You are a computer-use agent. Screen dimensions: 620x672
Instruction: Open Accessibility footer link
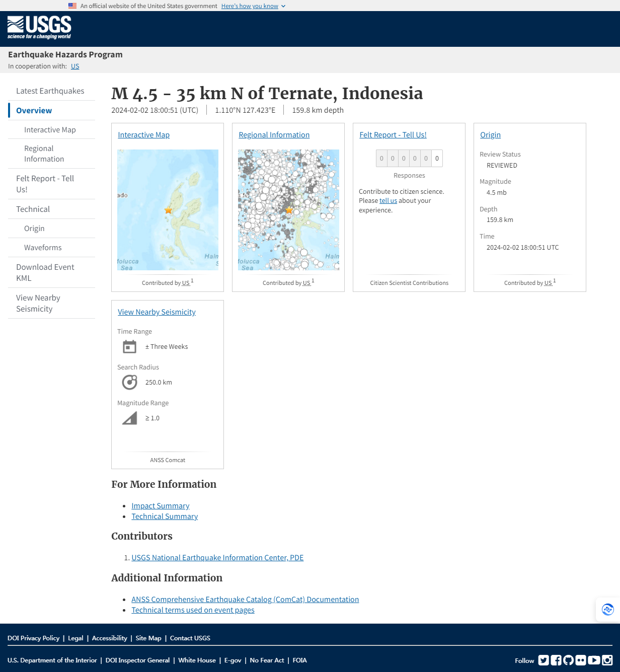[x=109, y=638]
